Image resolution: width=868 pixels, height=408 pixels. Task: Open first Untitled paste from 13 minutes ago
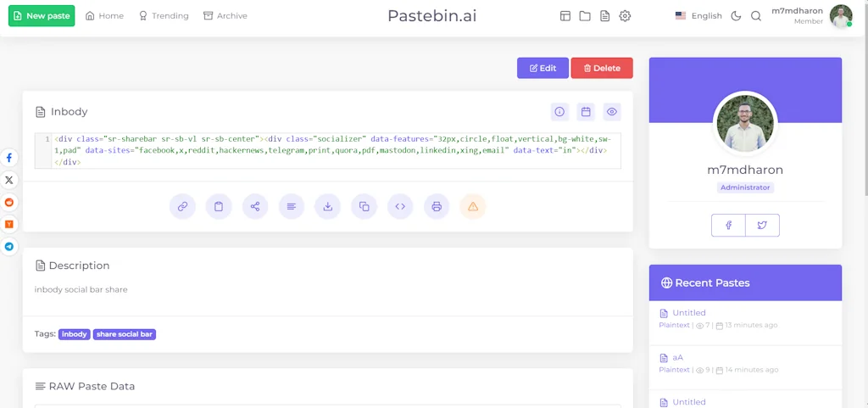[x=689, y=313]
